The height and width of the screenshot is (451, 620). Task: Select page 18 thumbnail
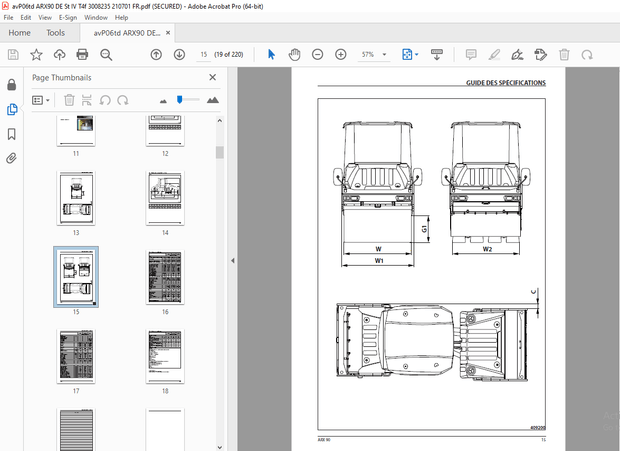(165, 356)
